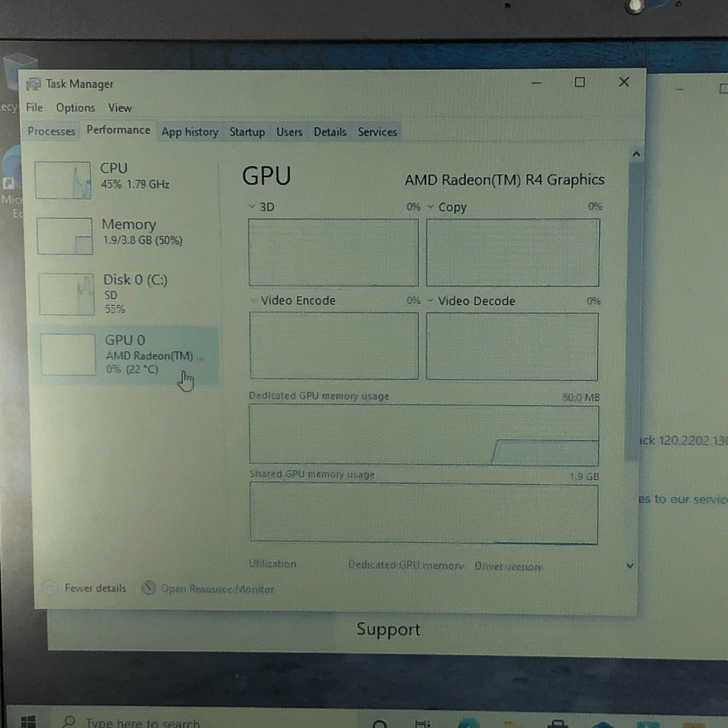Click the Resource Monitor icon

[149, 588]
